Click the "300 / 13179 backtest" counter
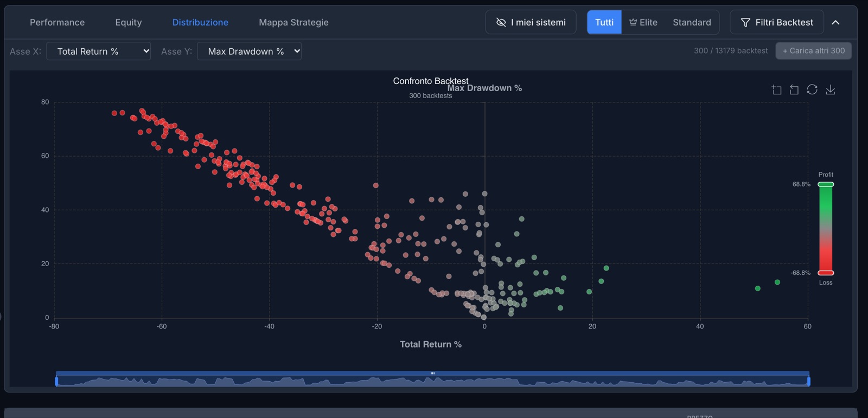This screenshot has height=418, width=868. point(731,50)
